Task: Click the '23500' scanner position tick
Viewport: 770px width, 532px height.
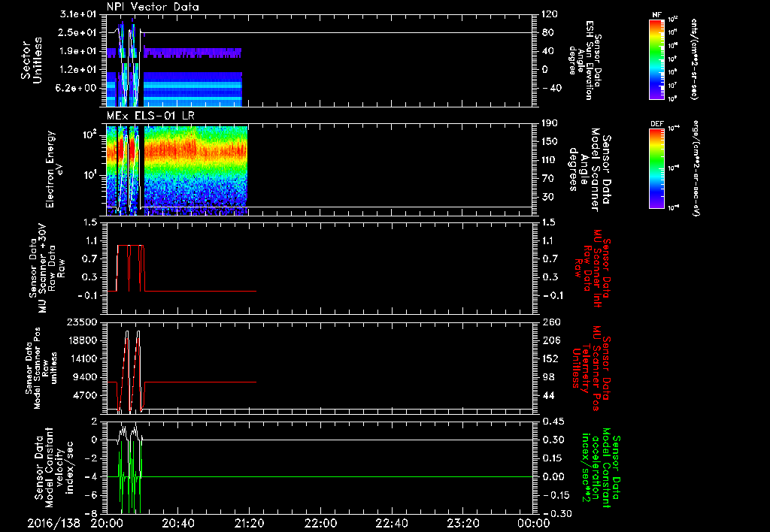Action: pos(84,322)
